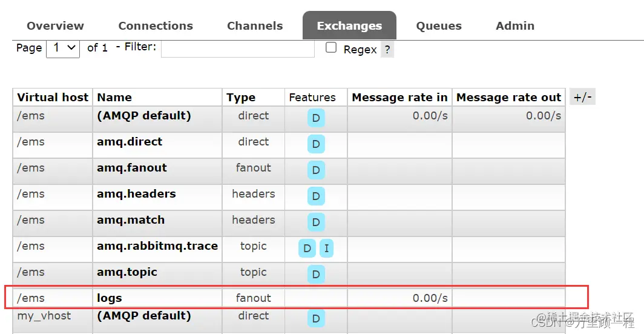Open the logs exchange
Viewport: 644px width, 334px height.
109,298
